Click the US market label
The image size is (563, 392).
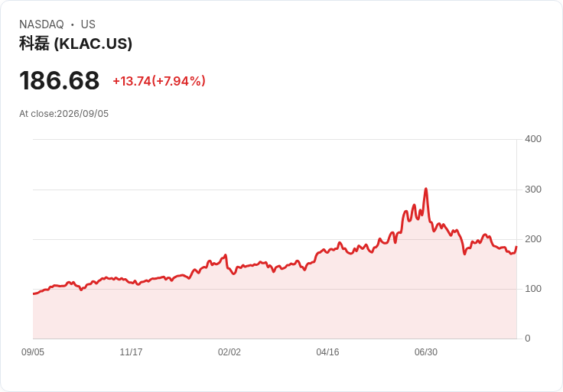point(88,24)
